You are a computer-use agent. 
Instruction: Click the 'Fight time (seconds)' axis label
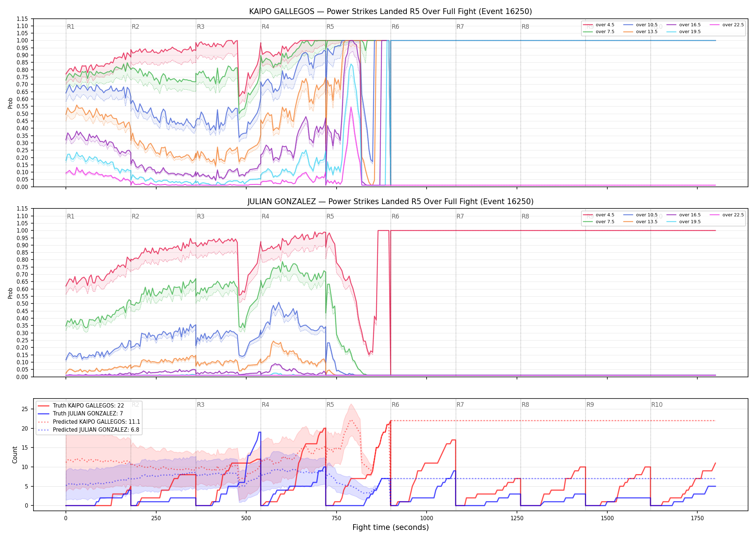pos(391,527)
